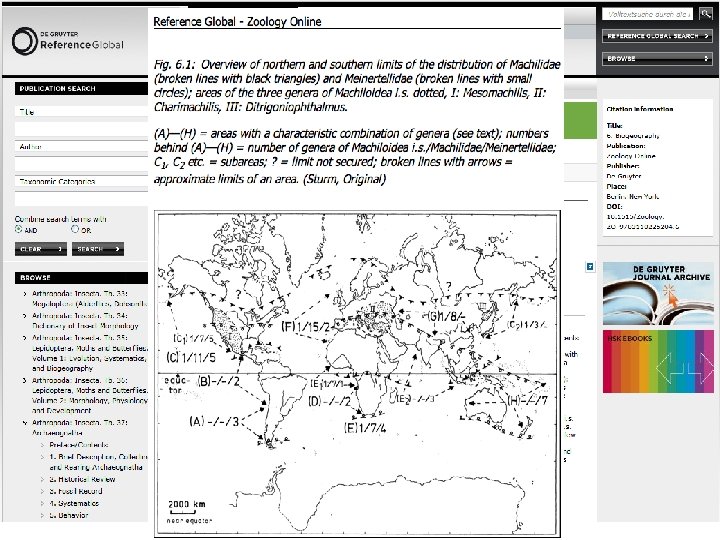Click the (E)1/7/4 label on the map
The image size is (720, 540).
point(365,428)
